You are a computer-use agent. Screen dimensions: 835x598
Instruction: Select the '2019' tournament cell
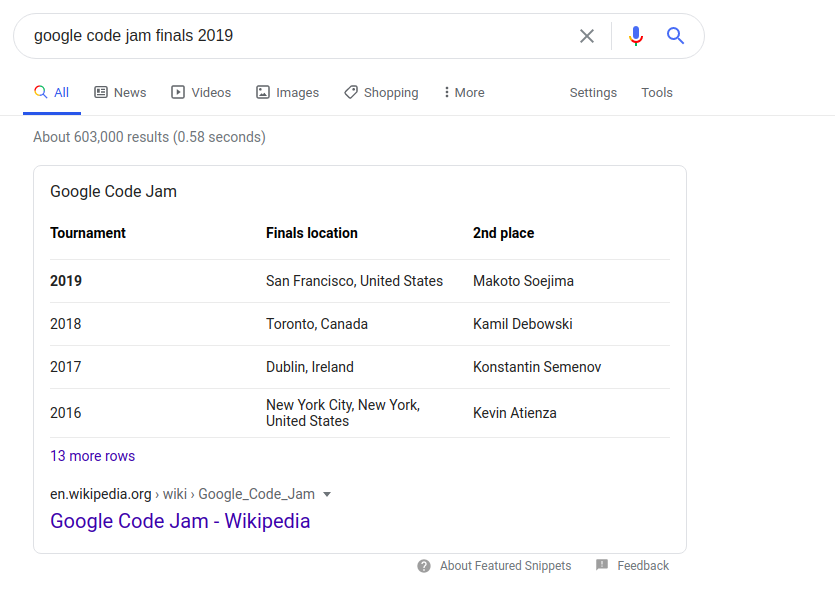coord(66,281)
